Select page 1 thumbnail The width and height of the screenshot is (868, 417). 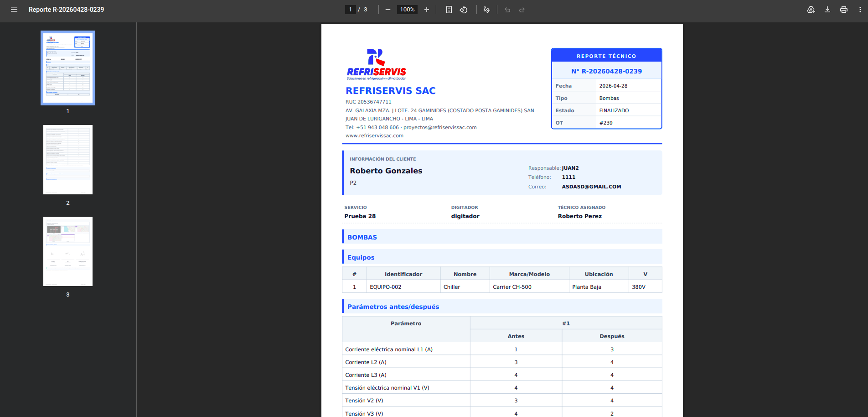pos(68,68)
